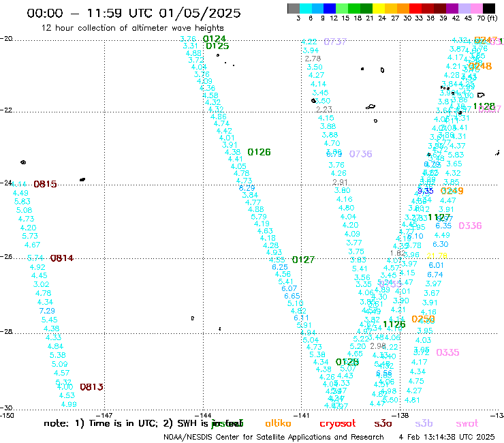Click the gray wave height 2.23
The width and height of the screenshot is (504, 443).
pyautogui.click(x=324, y=109)
